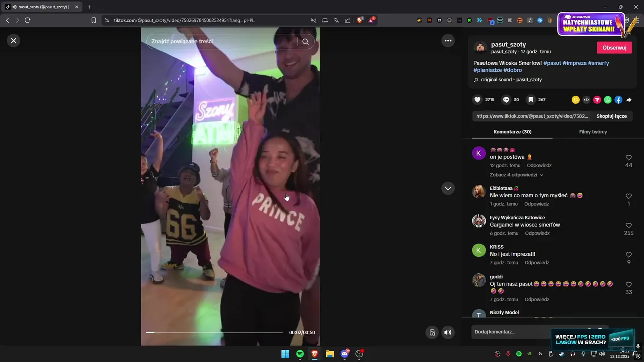Switch to Filmy twórcy tab
The height and width of the screenshot is (362, 644).
593,132
